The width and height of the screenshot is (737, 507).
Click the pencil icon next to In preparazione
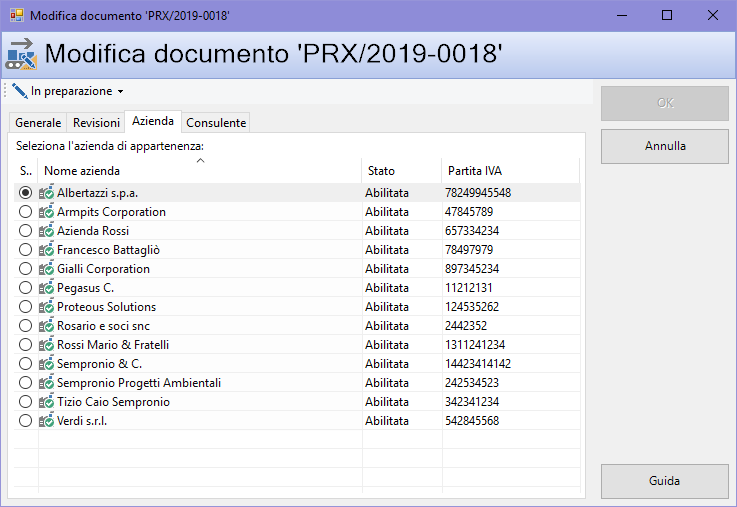[x=20, y=91]
